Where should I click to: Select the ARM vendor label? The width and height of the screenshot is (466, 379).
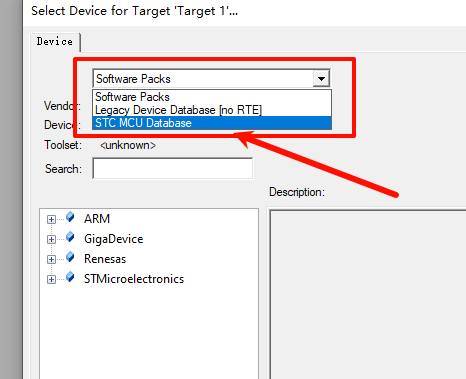pyautogui.click(x=97, y=219)
